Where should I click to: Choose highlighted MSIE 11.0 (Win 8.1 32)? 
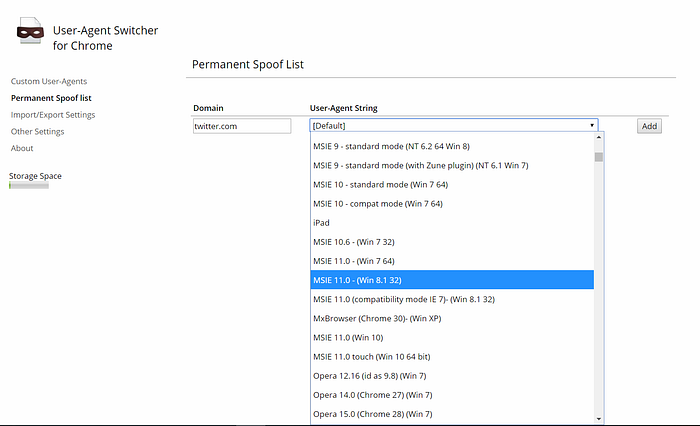[x=452, y=280]
